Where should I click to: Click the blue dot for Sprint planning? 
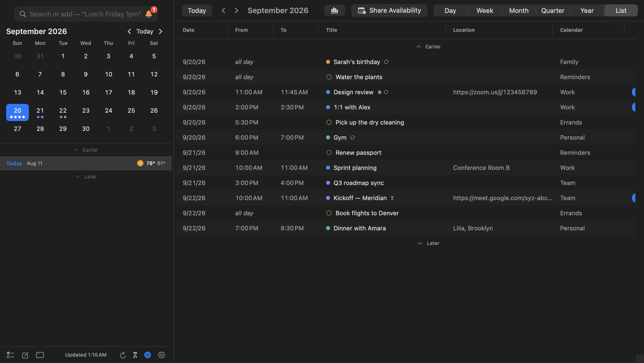tap(328, 168)
